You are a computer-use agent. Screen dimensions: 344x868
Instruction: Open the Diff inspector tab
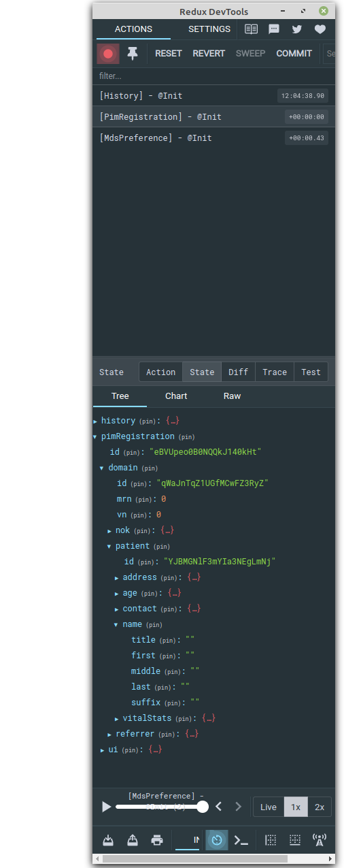238,372
